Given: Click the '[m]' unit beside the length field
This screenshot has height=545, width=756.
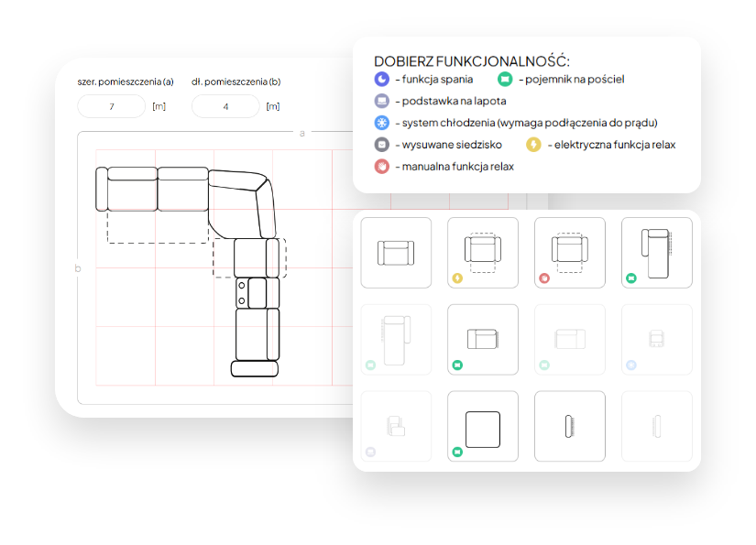Looking at the screenshot, I should pyautogui.click(x=273, y=106).
